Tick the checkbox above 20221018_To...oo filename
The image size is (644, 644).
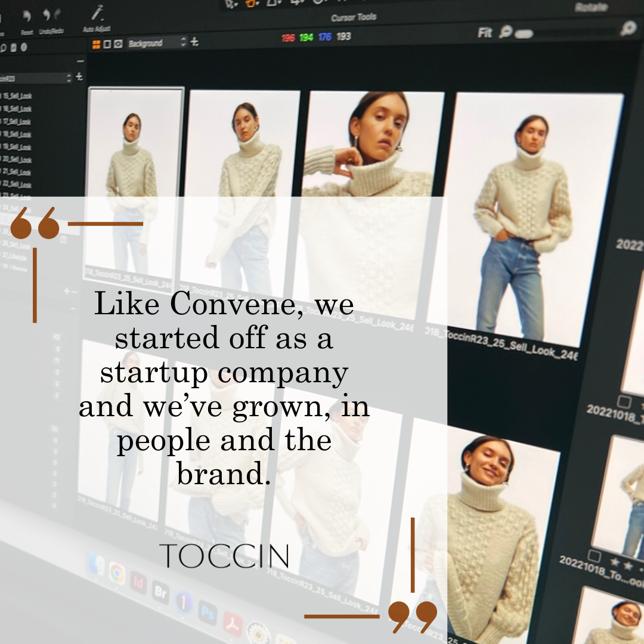pyautogui.click(x=594, y=556)
